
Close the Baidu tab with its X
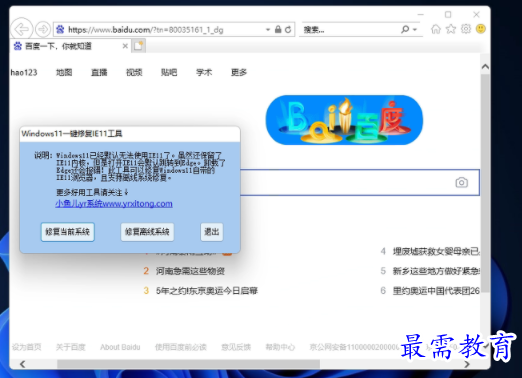coord(125,46)
